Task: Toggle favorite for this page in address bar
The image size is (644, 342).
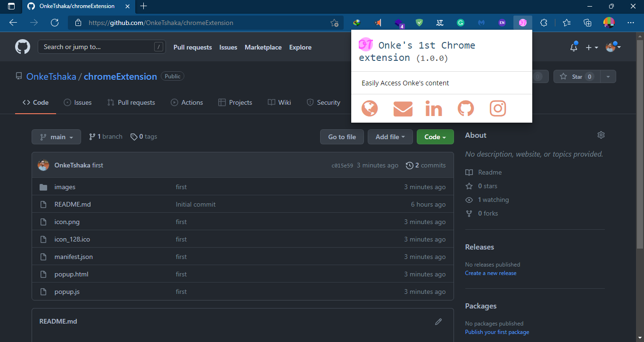Action: (334, 23)
